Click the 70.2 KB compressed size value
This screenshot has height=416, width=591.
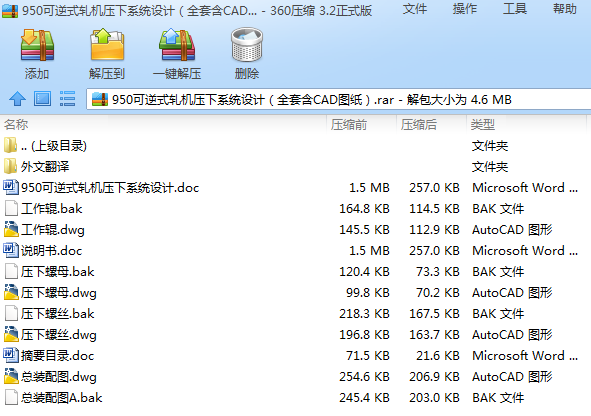[x=438, y=293]
